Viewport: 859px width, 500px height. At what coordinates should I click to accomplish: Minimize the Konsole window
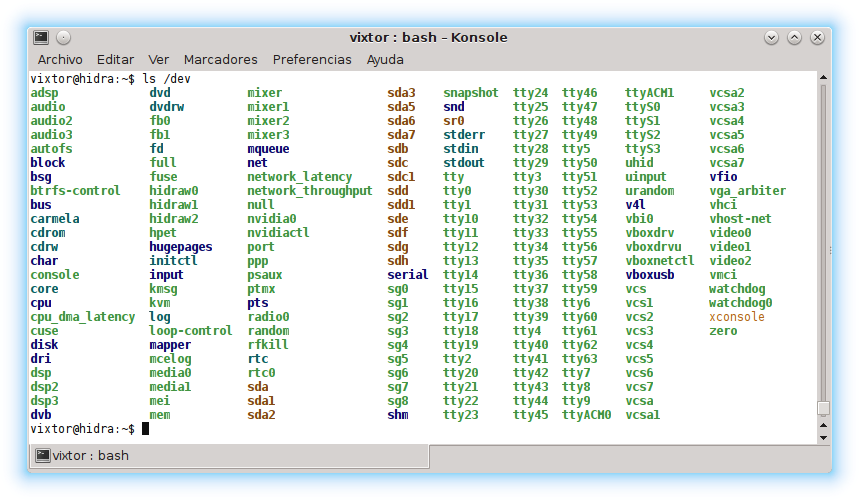(771, 38)
